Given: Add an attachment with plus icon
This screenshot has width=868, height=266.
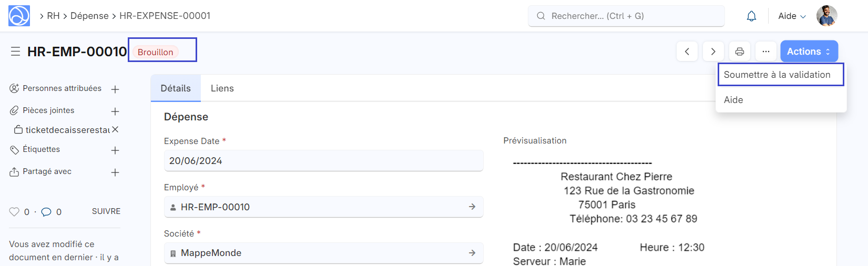Looking at the screenshot, I should [115, 111].
